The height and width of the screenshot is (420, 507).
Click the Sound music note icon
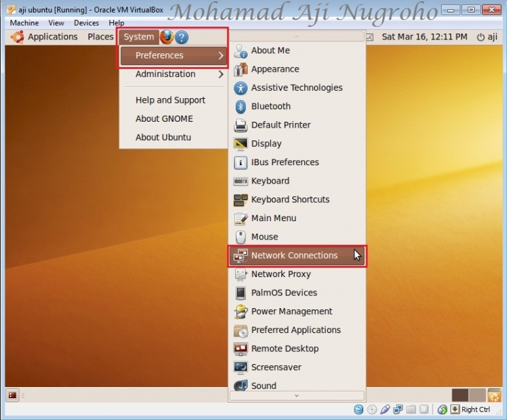[x=240, y=385]
